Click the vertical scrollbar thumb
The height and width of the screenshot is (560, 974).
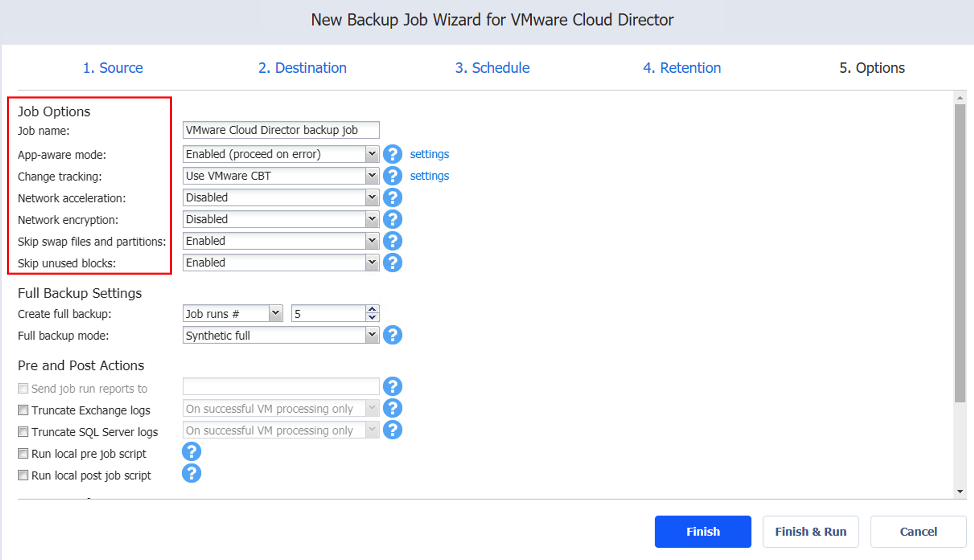(x=960, y=253)
